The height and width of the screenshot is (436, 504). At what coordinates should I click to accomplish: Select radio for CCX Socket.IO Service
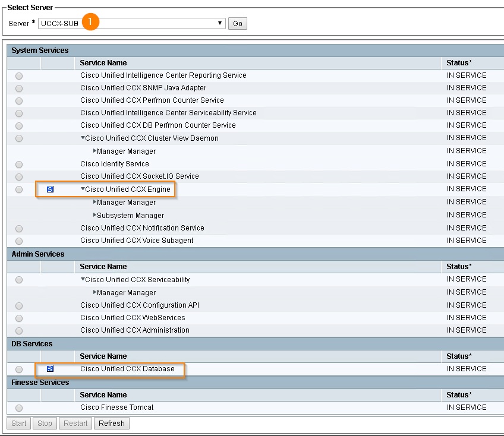click(19, 177)
